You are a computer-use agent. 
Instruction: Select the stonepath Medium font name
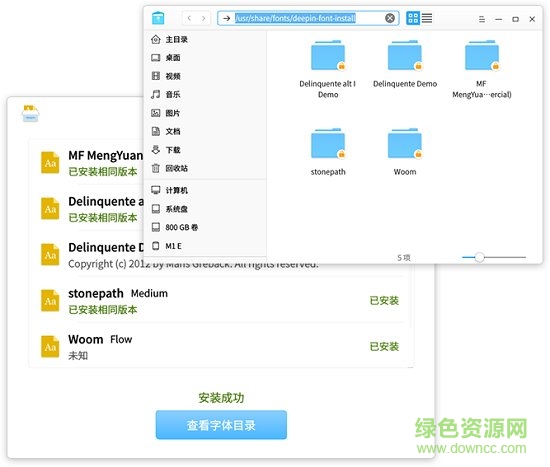[118, 293]
